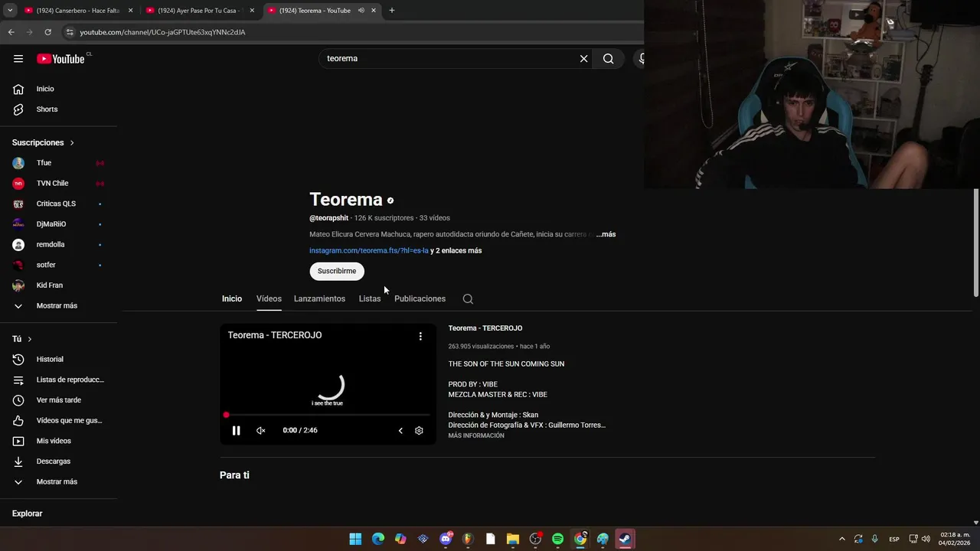Switch to the Videos channel tab

(269, 299)
